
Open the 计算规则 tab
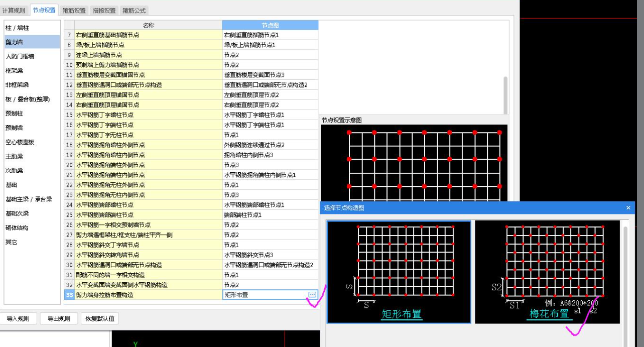click(14, 11)
